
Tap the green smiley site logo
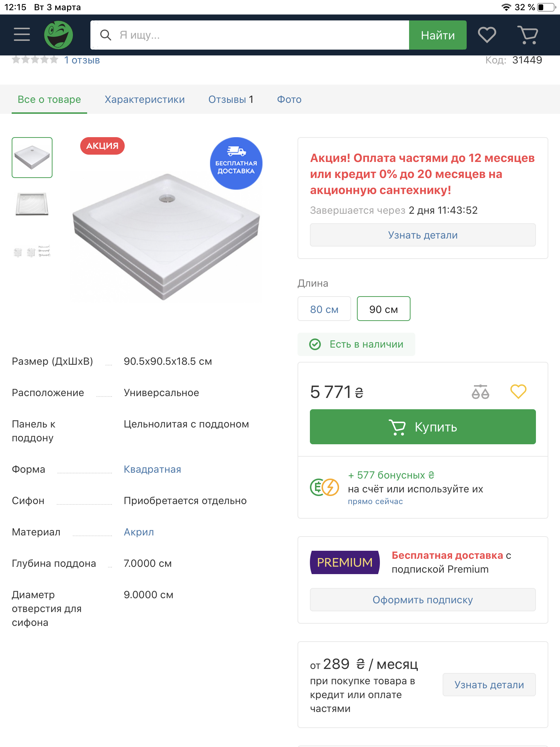[58, 35]
